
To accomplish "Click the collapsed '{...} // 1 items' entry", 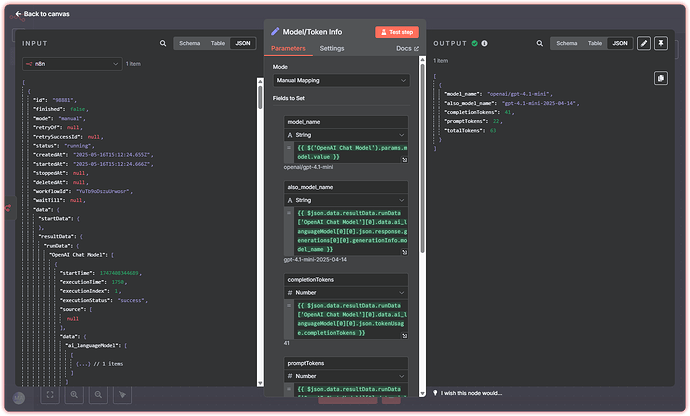I will coord(99,364).
